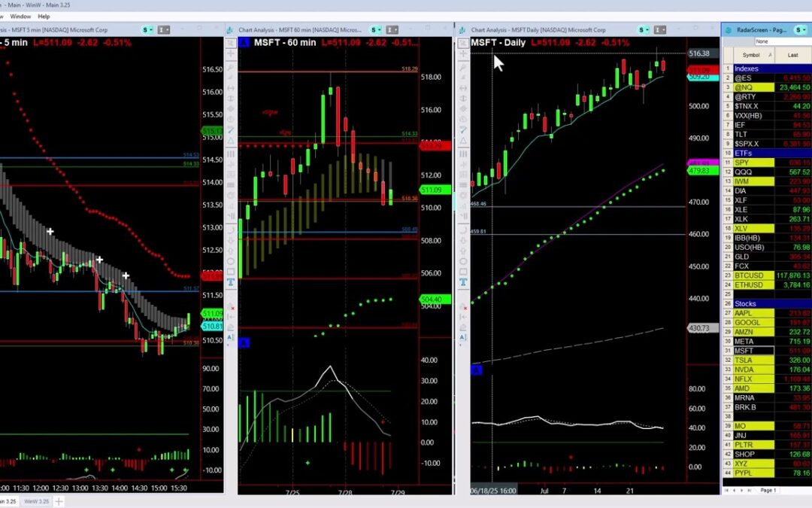Click the 430.73 gray label on Daily price axis
Viewport: 812px width, 508px height.
coord(702,328)
